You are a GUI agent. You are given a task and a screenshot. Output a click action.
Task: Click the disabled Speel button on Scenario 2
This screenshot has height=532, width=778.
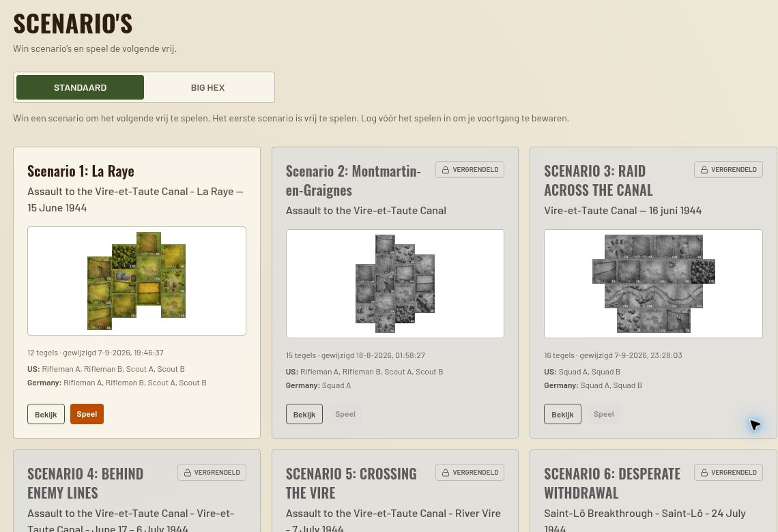coord(345,415)
